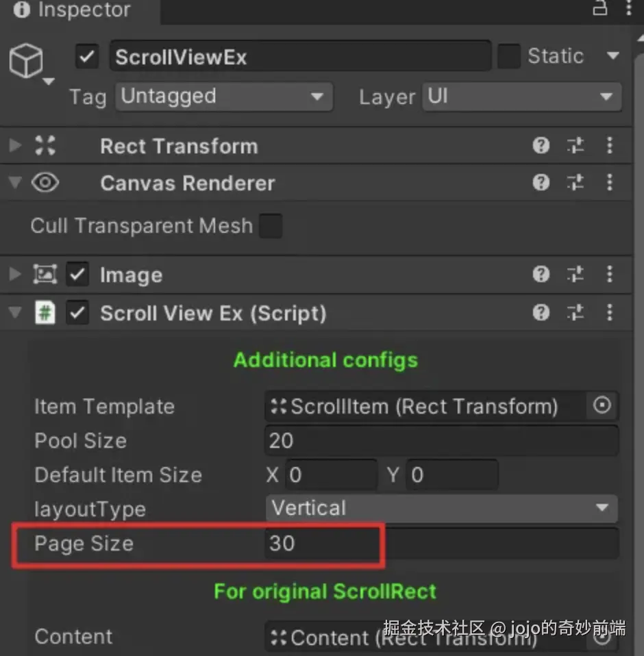
Task: Open the Layer dropdown showing UI
Action: point(521,97)
